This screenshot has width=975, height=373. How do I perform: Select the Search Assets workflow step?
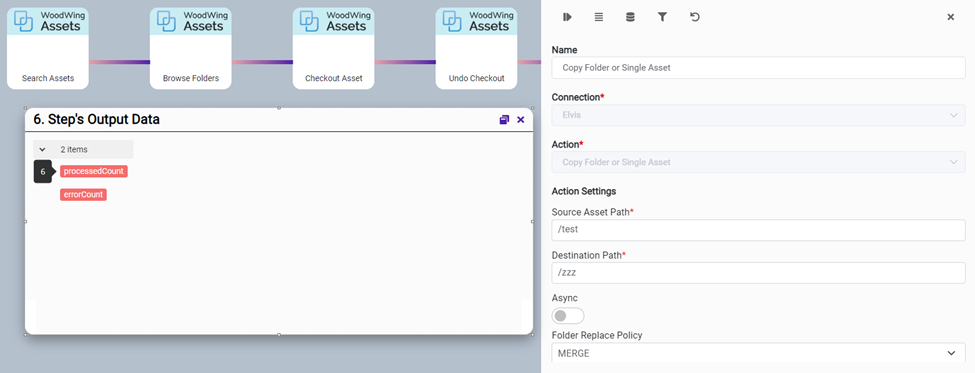coord(48,48)
